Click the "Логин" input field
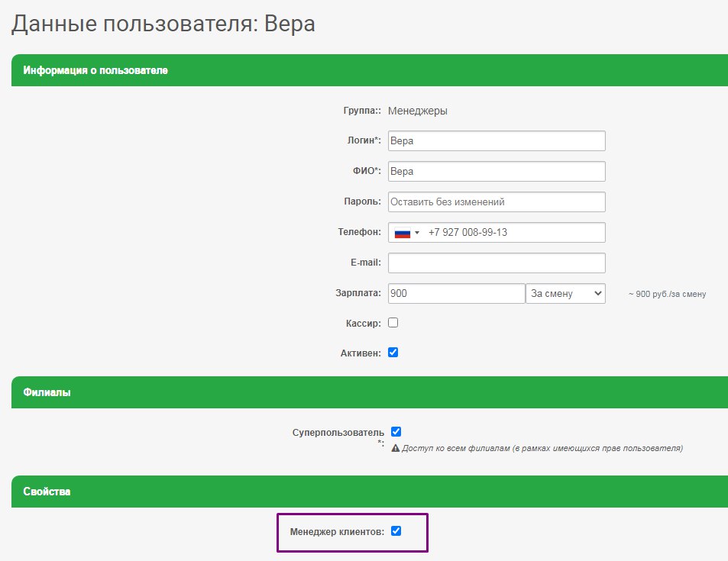728x561 pixels. coord(497,140)
